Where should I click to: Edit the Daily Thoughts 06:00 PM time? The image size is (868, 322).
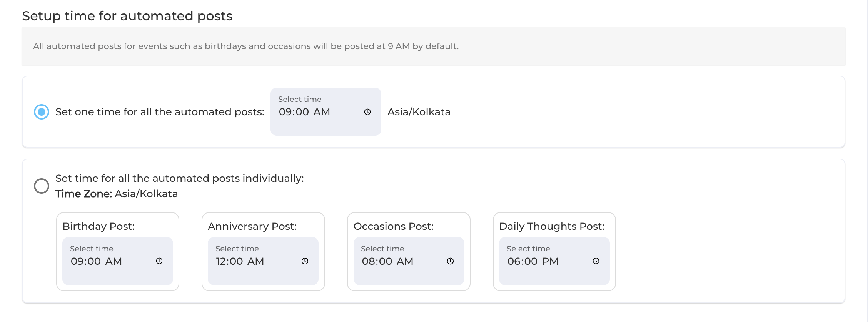click(x=554, y=261)
